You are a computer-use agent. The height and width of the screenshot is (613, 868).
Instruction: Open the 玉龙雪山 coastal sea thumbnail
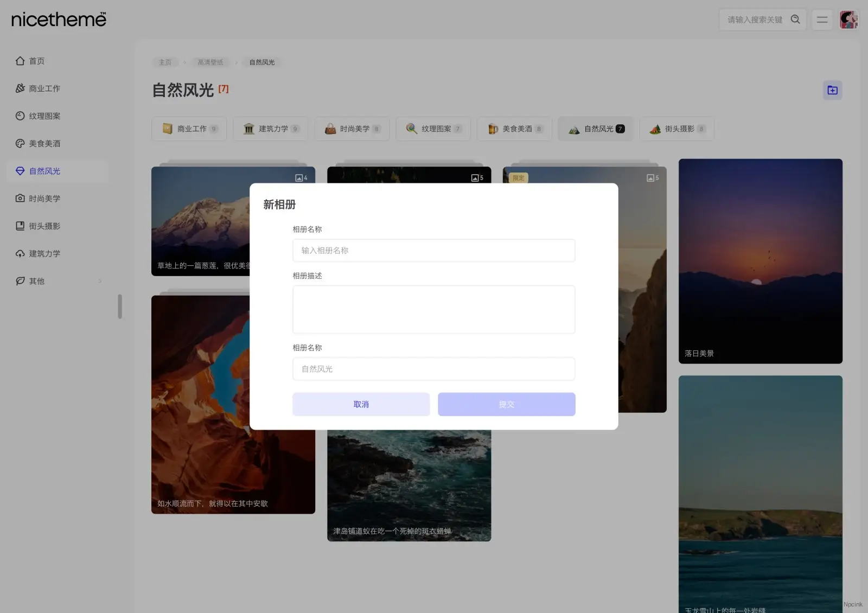pos(760,494)
